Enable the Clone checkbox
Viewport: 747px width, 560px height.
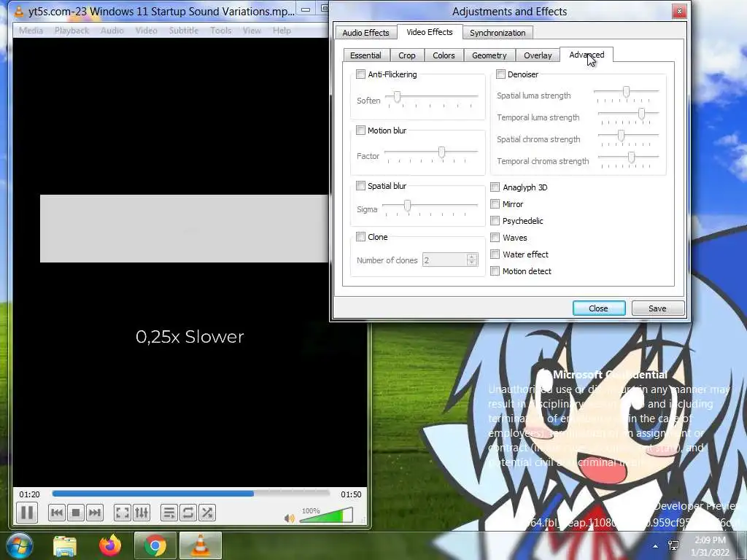[x=360, y=237]
